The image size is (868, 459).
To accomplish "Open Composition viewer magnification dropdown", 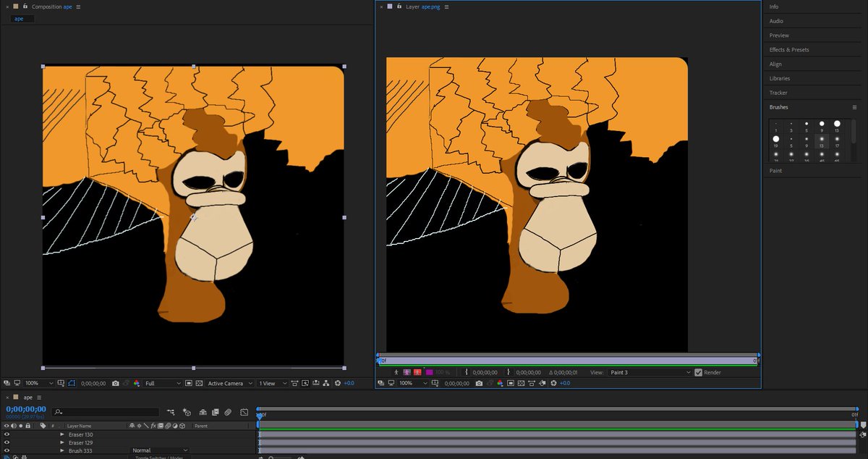I will [39, 383].
